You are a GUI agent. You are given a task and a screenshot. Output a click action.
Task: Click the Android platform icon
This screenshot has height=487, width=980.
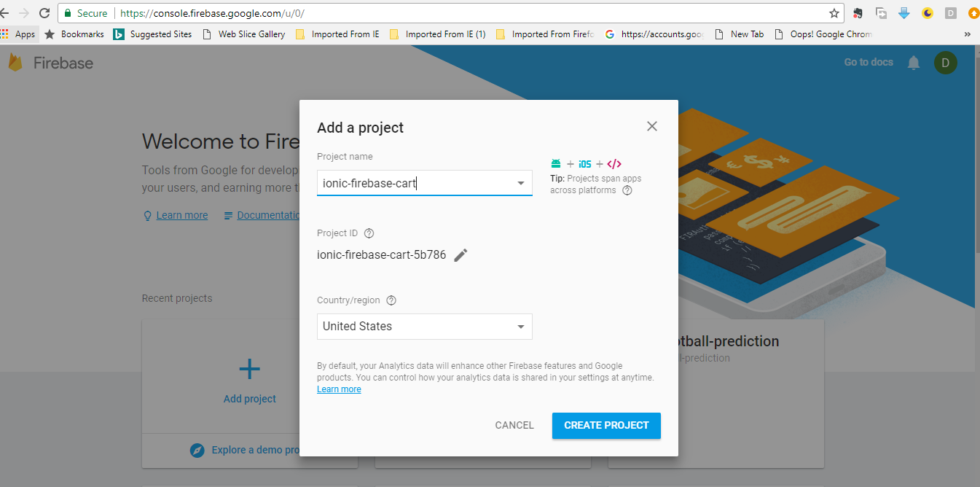coord(557,164)
